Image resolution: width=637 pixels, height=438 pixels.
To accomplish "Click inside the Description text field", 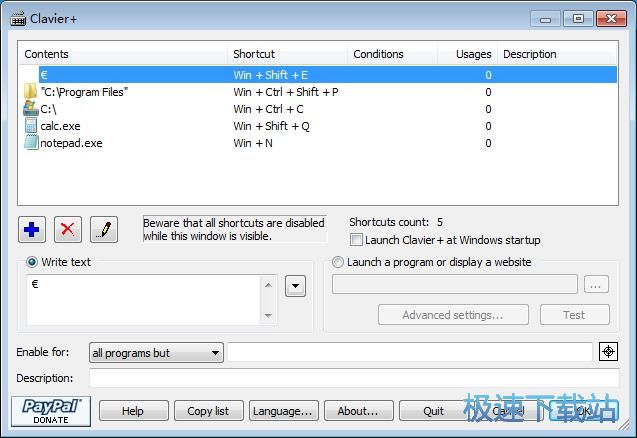I will [340, 378].
